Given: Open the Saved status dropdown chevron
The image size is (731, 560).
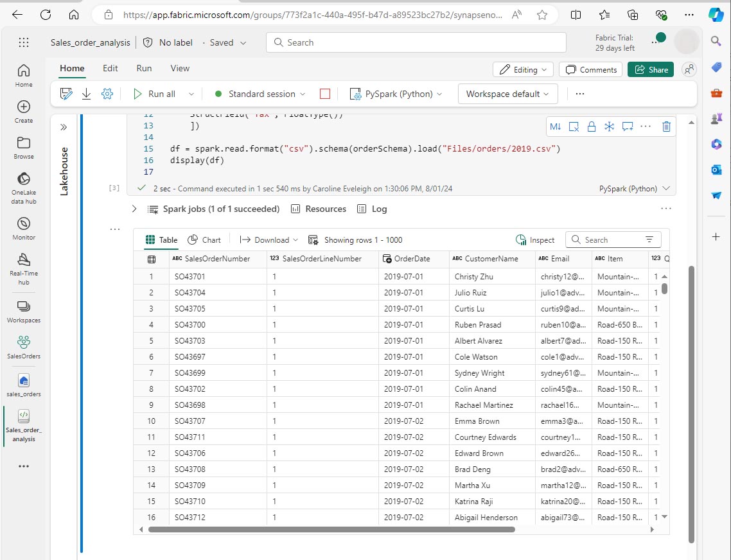Looking at the screenshot, I should [243, 43].
